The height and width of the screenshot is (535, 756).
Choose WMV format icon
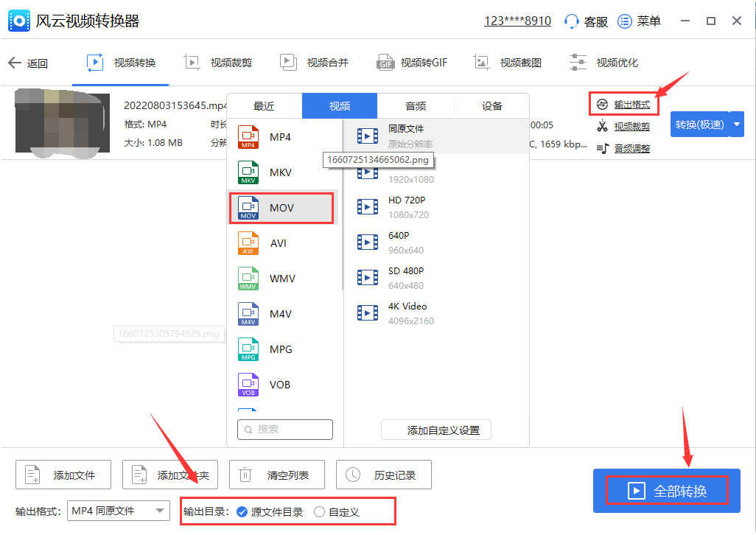248,279
